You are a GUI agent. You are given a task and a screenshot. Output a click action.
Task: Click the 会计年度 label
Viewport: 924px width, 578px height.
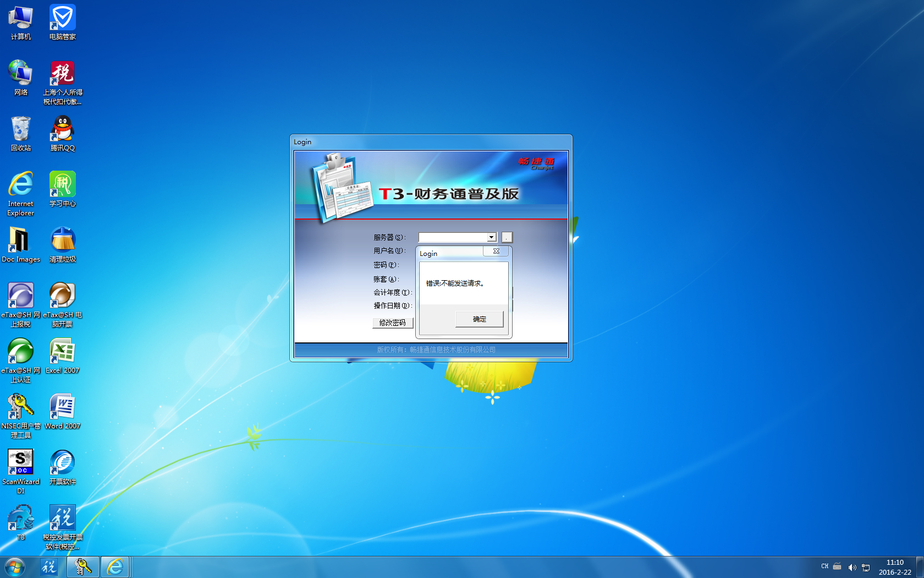(x=393, y=292)
